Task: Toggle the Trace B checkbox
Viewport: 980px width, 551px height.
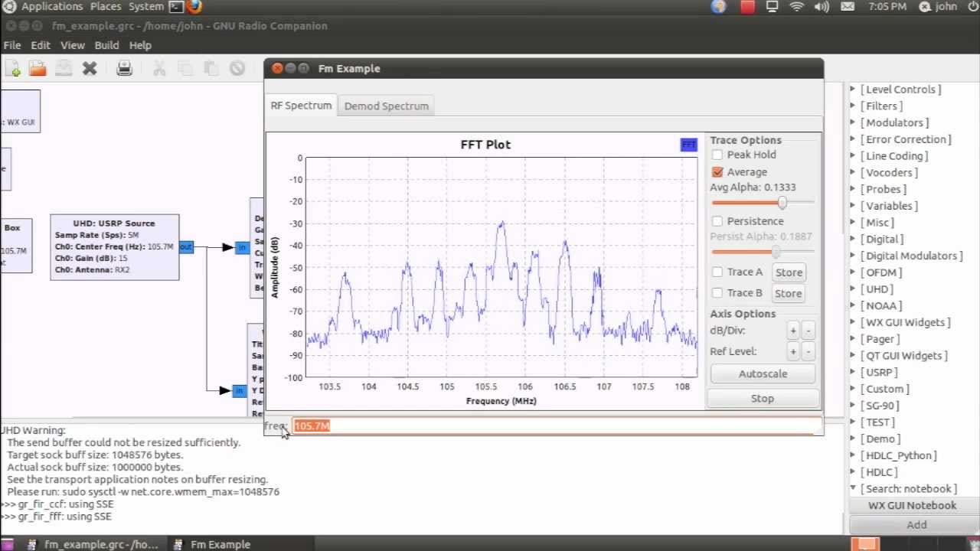Action: pos(717,292)
